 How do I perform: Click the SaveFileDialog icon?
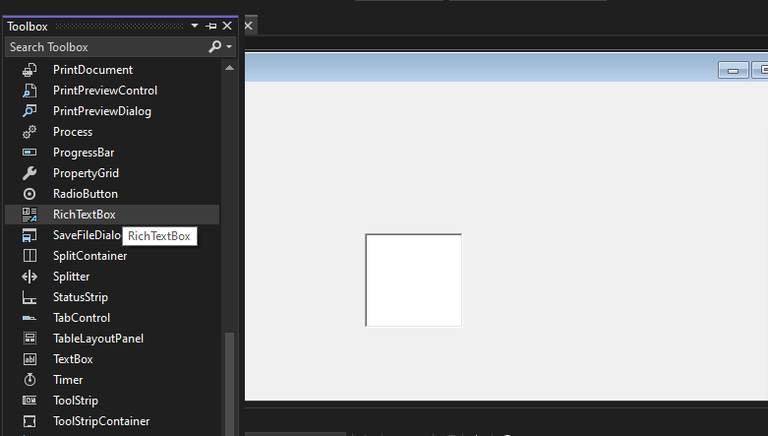pos(29,235)
